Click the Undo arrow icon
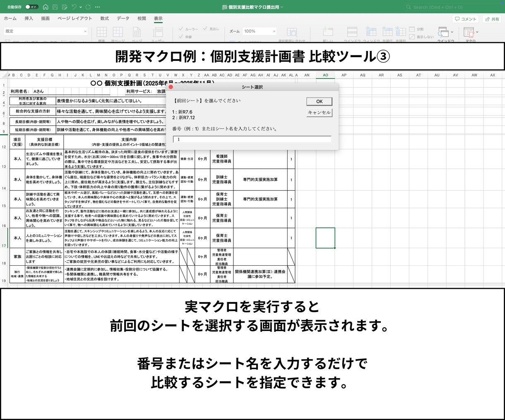 74,7
